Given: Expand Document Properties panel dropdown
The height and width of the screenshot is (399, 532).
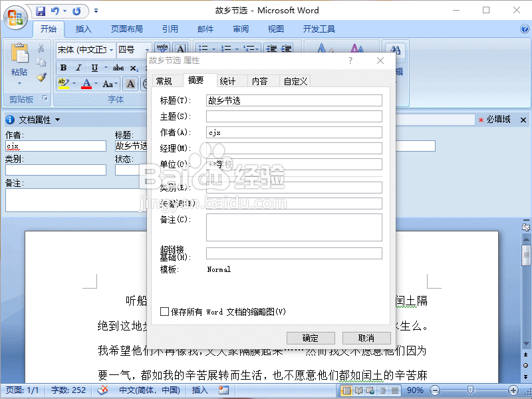Looking at the screenshot, I should tap(58, 120).
